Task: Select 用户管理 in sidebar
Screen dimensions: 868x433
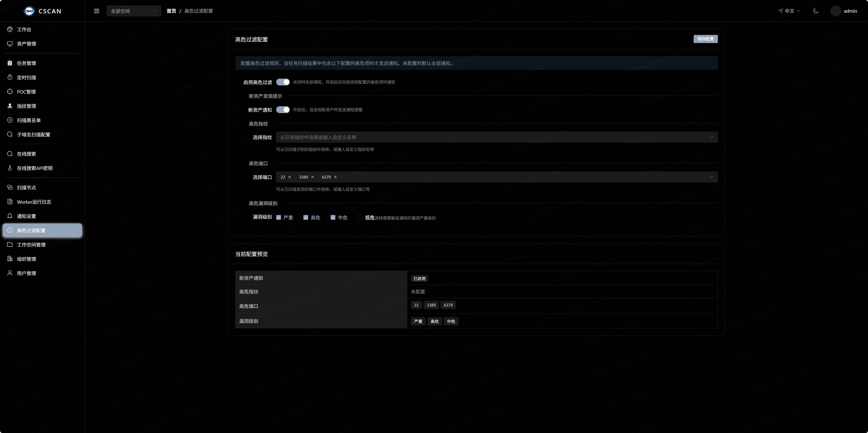Action: (x=42, y=273)
